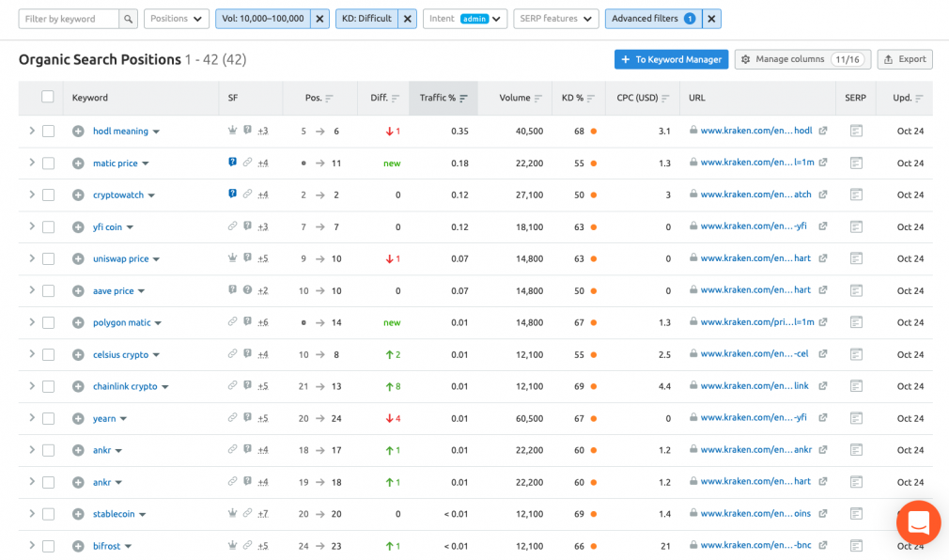Click the Export button

tap(904, 59)
